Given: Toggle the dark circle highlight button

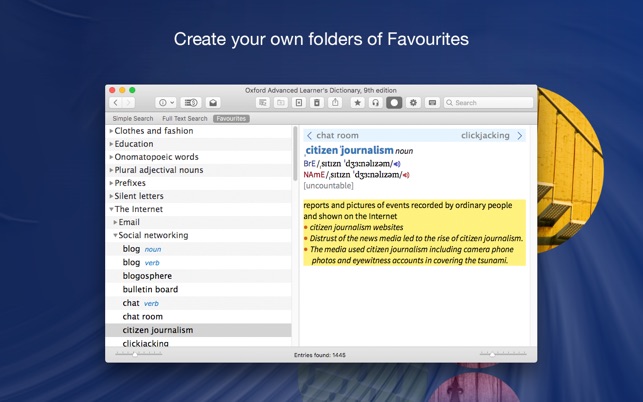Looking at the screenshot, I should point(394,103).
